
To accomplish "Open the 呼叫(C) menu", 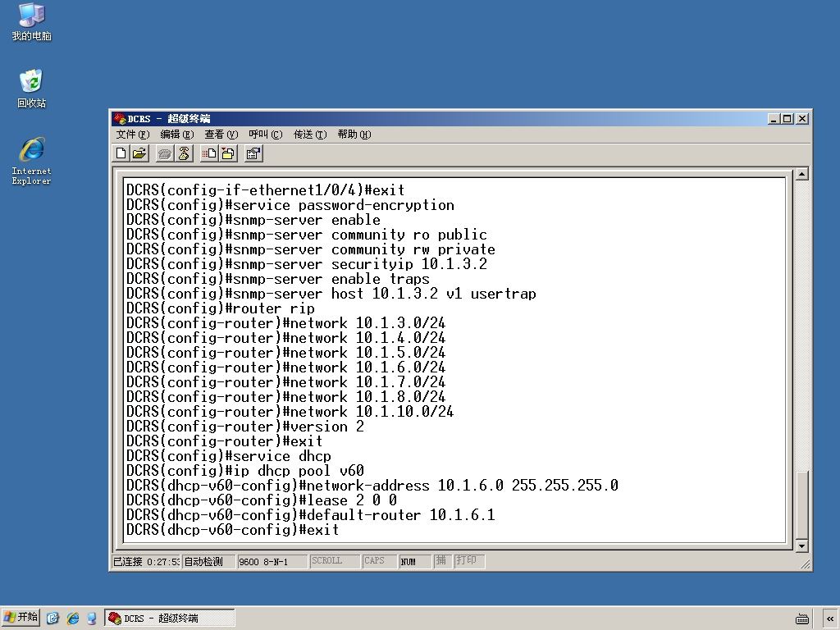I will pyautogui.click(x=265, y=134).
